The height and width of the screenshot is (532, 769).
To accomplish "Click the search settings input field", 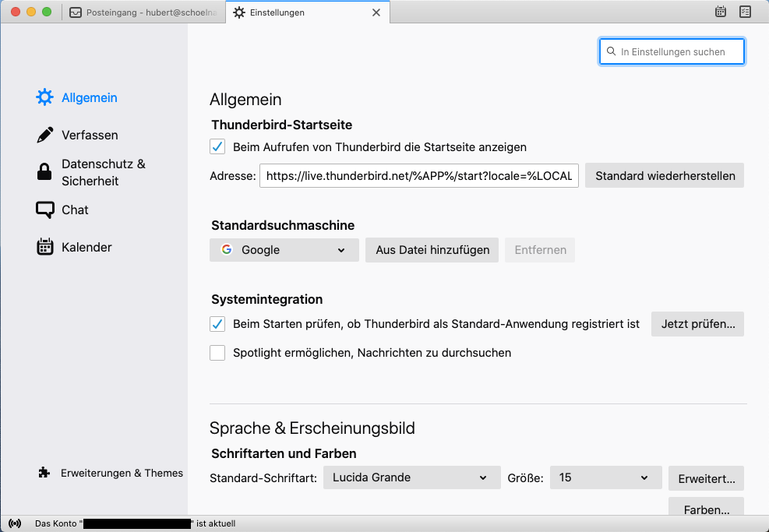I will [x=672, y=51].
